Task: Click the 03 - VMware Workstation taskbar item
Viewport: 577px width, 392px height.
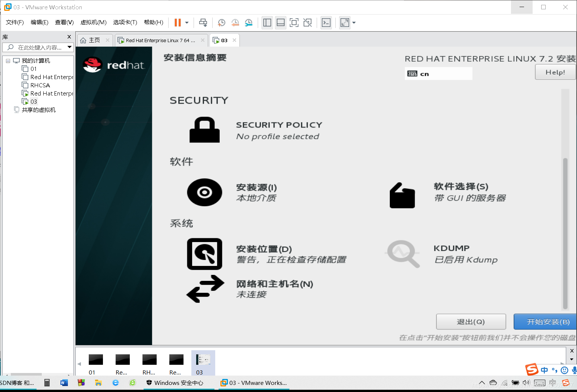Action: pyautogui.click(x=254, y=383)
